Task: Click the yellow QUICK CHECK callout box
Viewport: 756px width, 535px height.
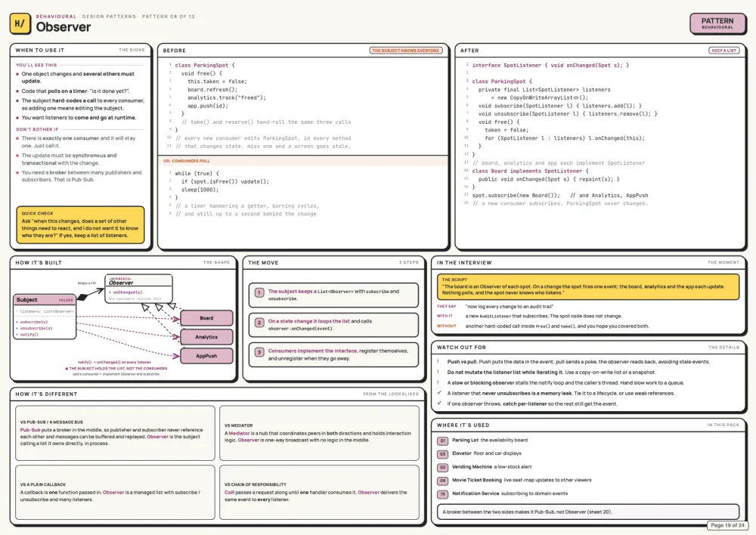Action: 81,224
